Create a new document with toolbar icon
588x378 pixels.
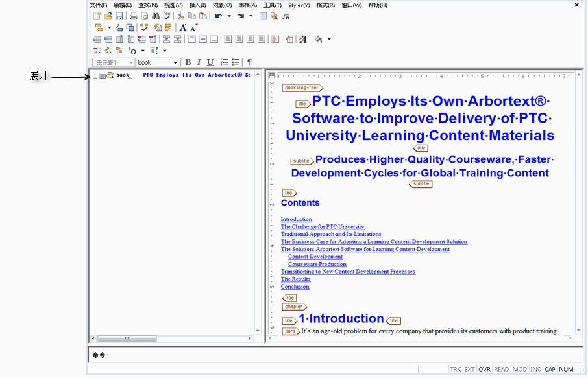click(x=97, y=16)
